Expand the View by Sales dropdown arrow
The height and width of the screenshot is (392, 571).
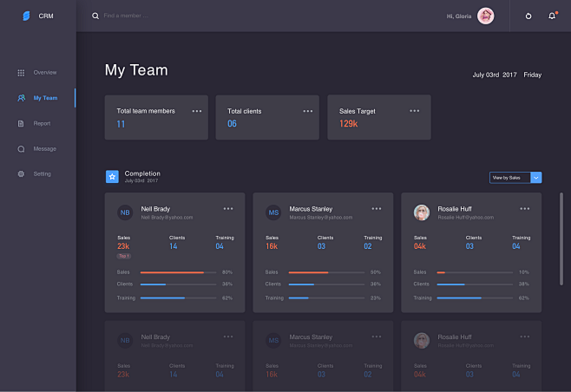(x=536, y=178)
